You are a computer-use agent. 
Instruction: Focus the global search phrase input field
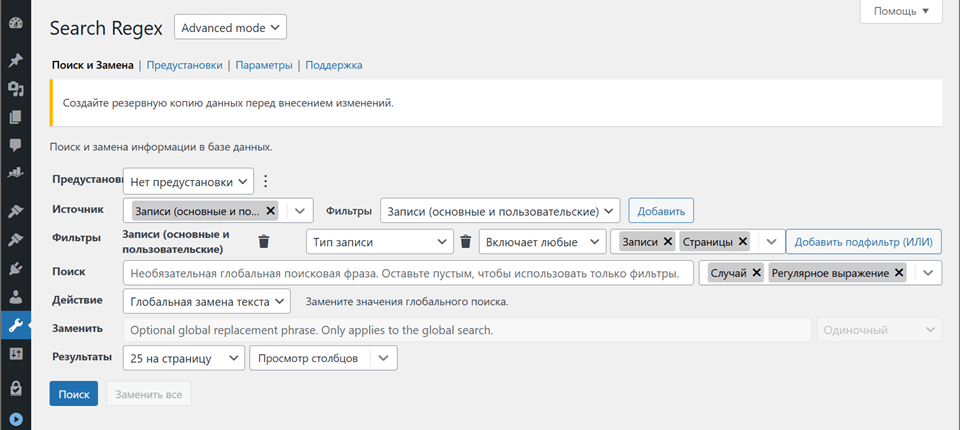[408, 273]
